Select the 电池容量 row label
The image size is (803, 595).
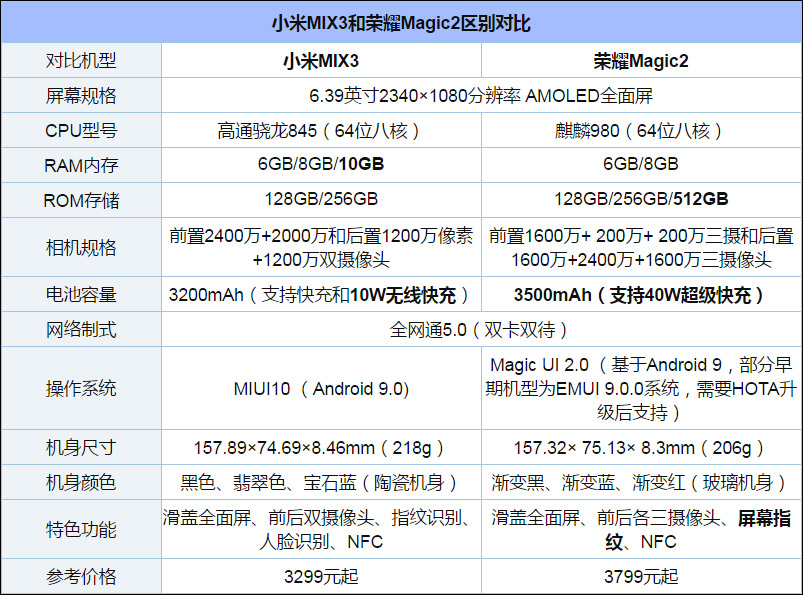pos(81,295)
